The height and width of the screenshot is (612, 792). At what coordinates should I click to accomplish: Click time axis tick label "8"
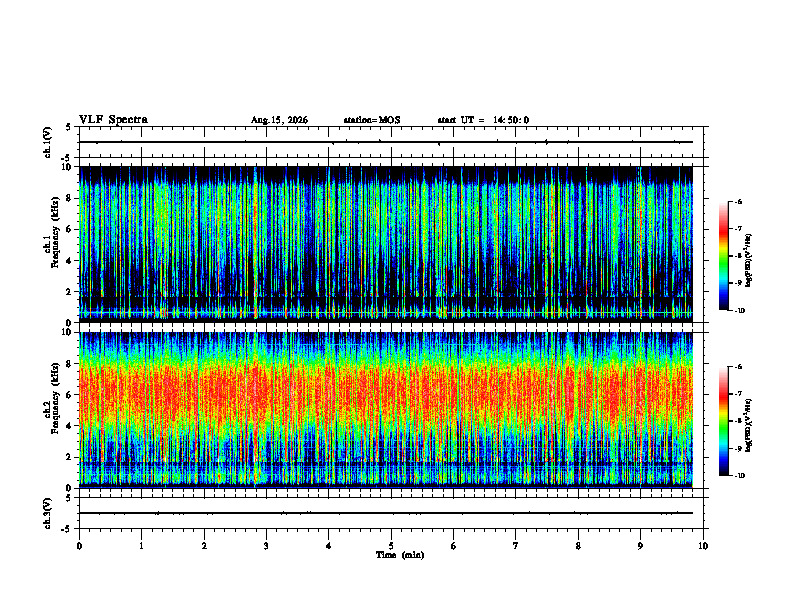coord(578,546)
